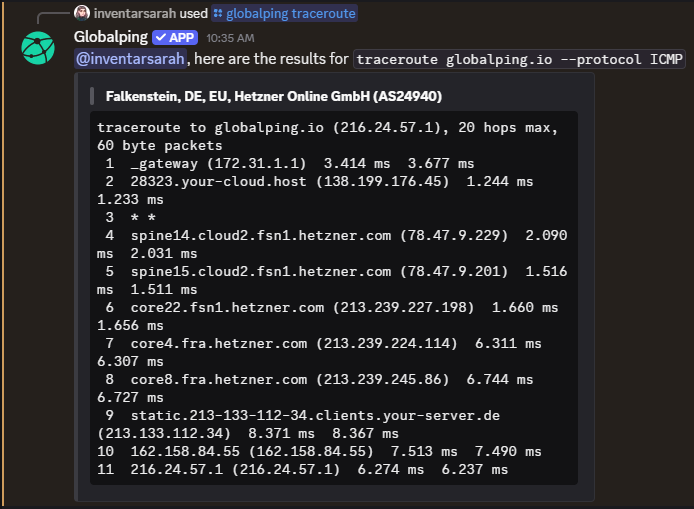Click the 10:35 AM message timestamp
694x509 pixels.
230,38
